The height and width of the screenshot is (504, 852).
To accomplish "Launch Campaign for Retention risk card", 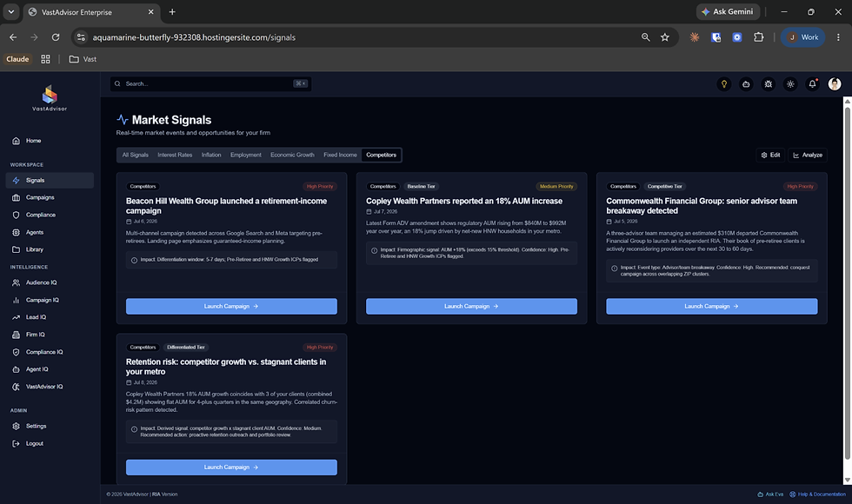I will click(x=231, y=468).
